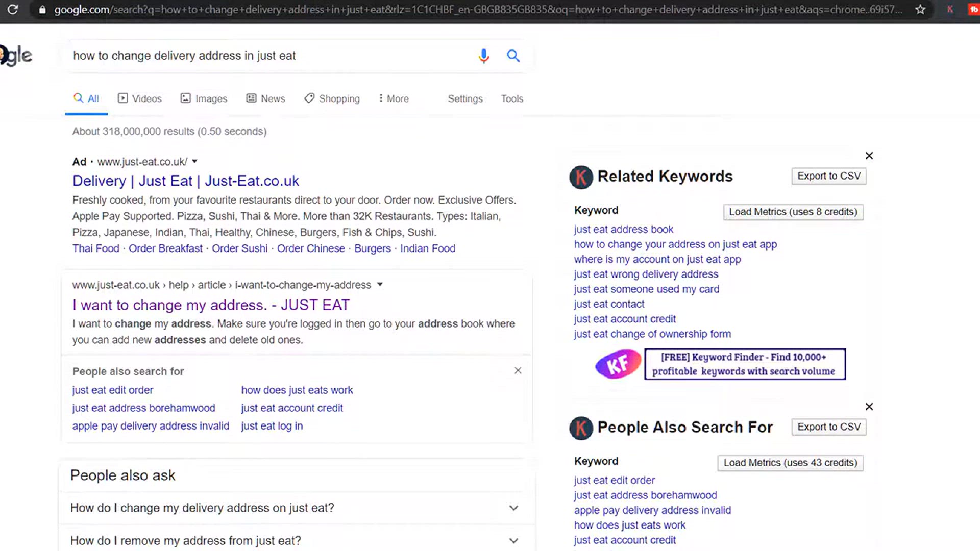Open search Settings

(x=465, y=98)
